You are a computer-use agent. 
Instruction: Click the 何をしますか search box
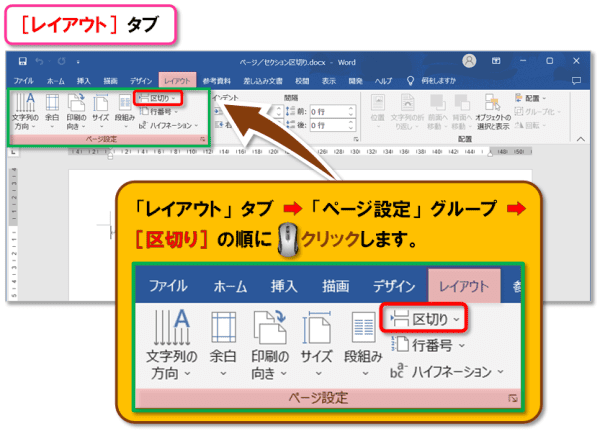point(438,79)
